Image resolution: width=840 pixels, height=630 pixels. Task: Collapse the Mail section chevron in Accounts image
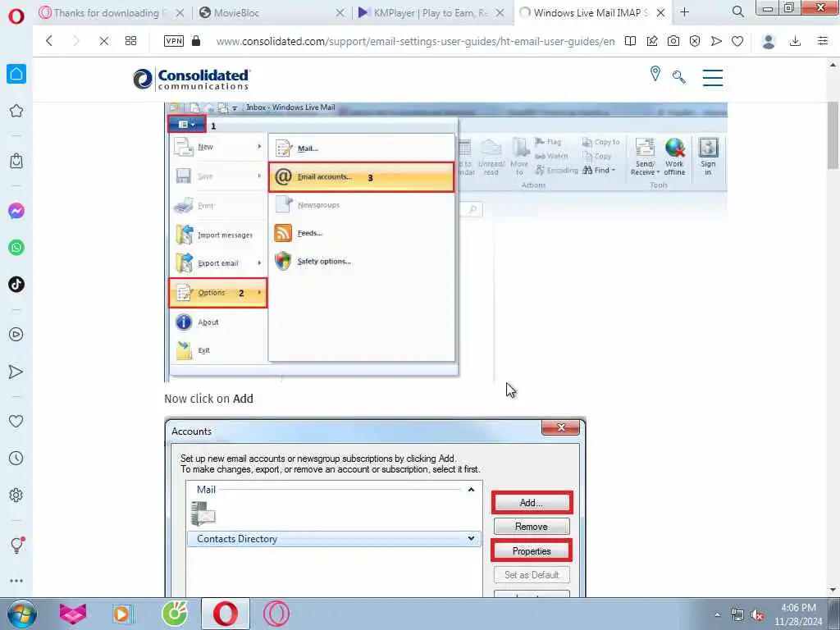pyautogui.click(x=471, y=490)
